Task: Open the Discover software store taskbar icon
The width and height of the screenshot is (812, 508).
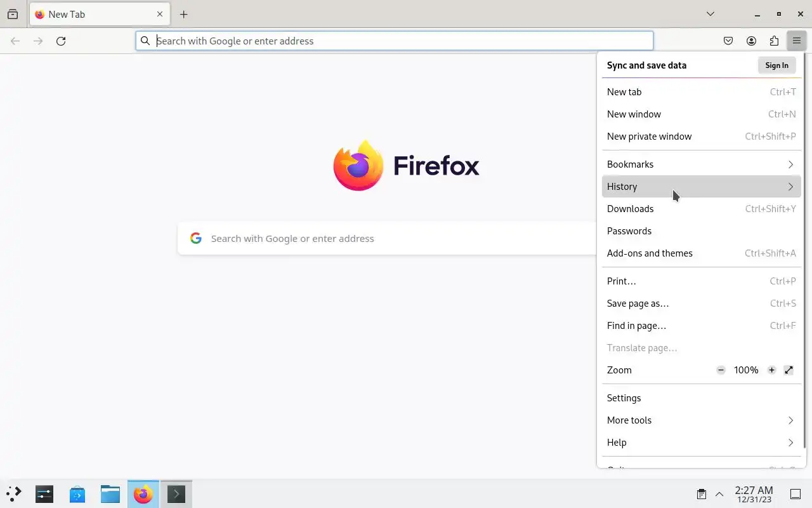Action: pyautogui.click(x=77, y=493)
